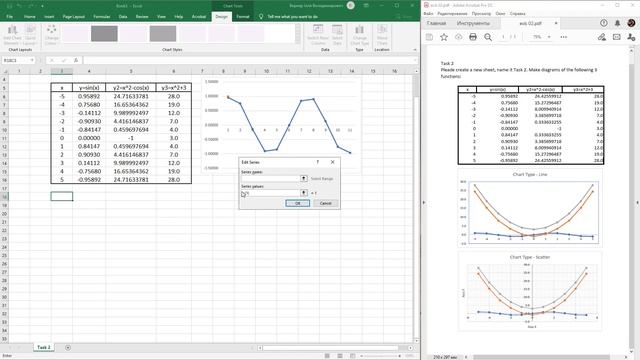Click Cancel in Edit Series dialog
Screen dimensions: 640x360
pyautogui.click(x=325, y=203)
